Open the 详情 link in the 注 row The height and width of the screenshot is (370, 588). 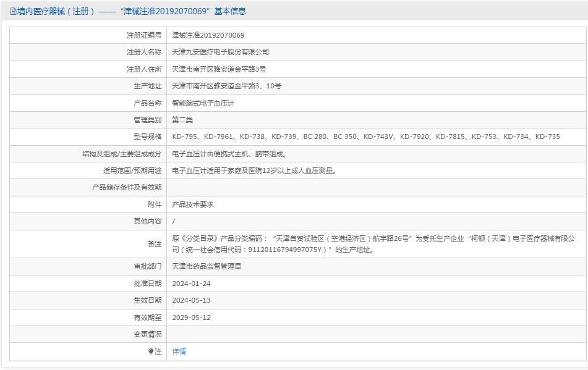tap(179, 351)
